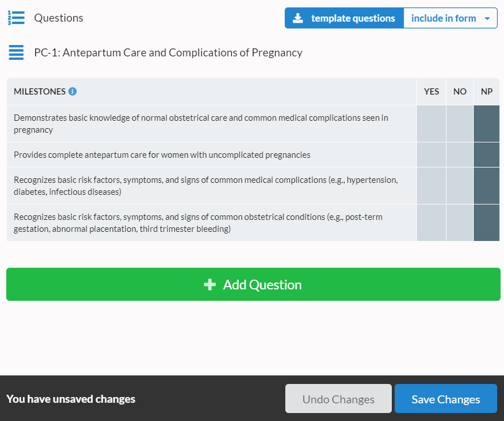This screenshot has height=421, width=504.
Task: Click the hamburger icon beside PC-1 heading
Action: point(15,52)
